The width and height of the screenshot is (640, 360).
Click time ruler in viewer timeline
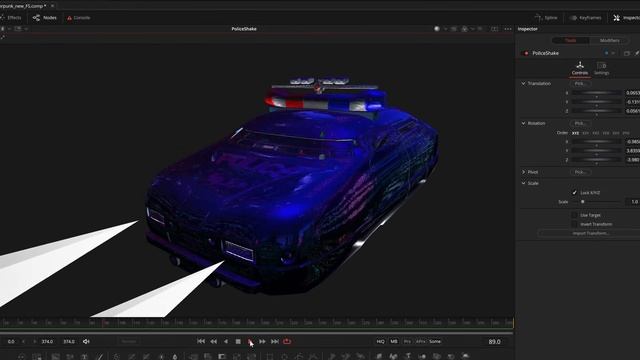point(256,322)
